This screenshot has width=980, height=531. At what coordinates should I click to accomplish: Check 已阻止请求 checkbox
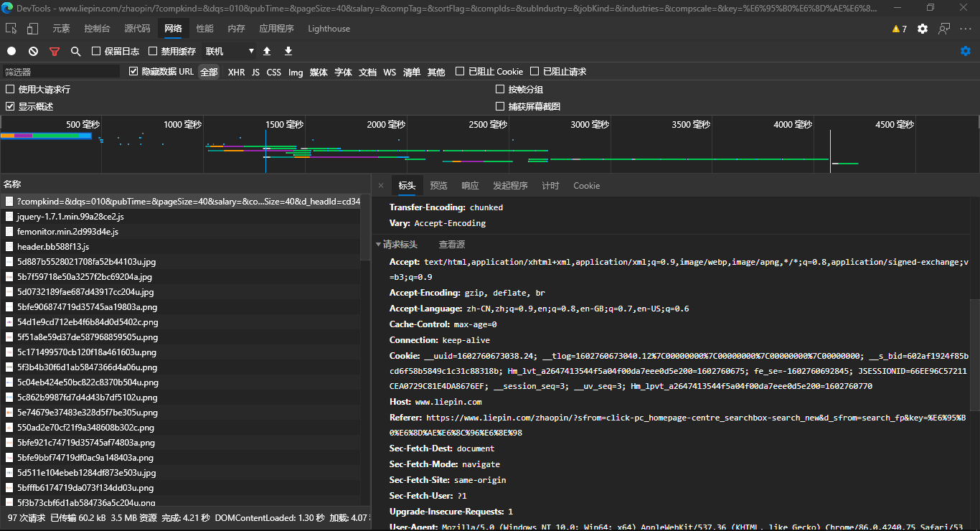point(534,71)
